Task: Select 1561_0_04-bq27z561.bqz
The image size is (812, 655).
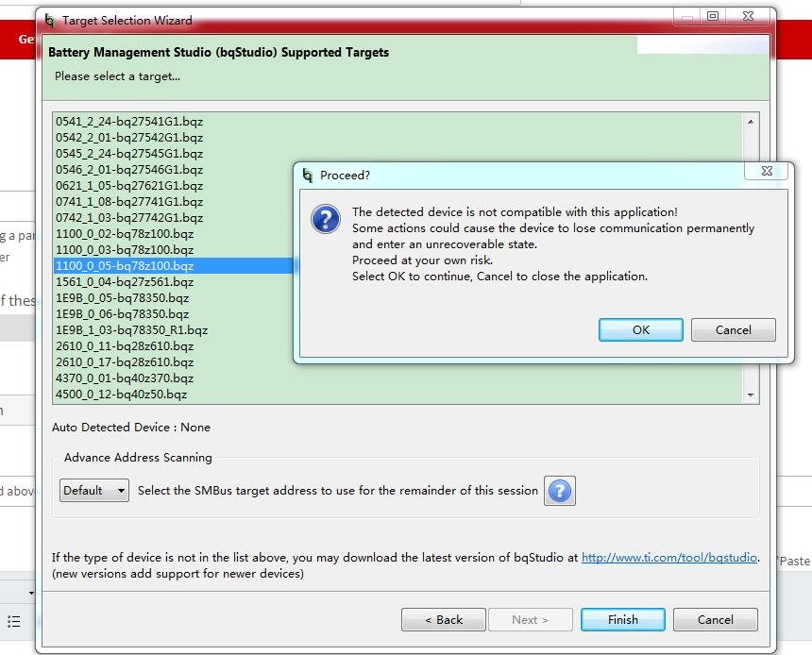Action: click(125, 281)
